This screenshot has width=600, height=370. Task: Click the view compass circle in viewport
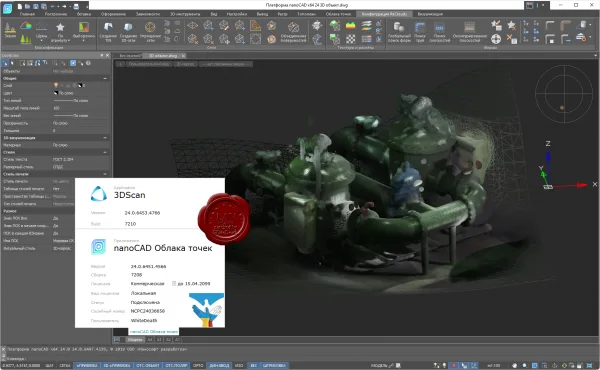(x=563, y=94)
